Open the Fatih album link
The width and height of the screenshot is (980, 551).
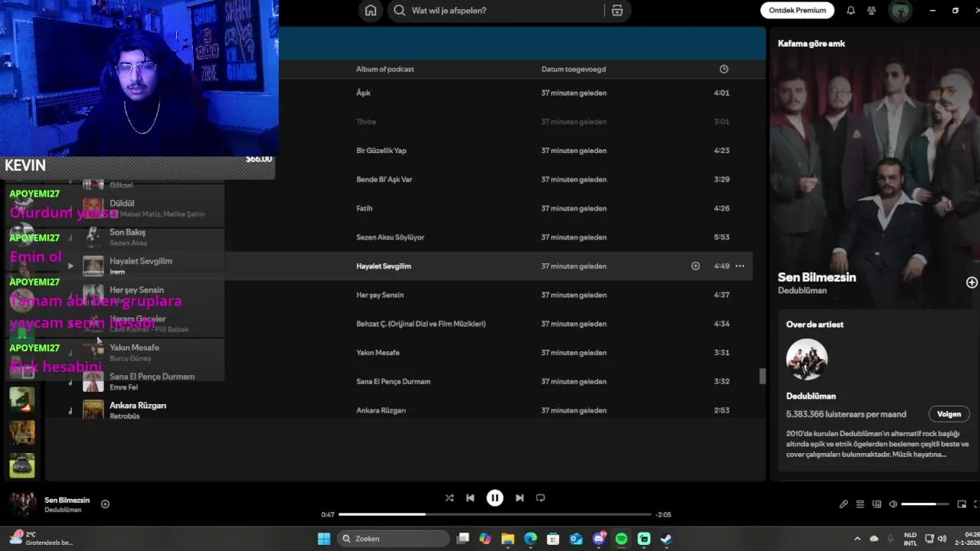coord(364,208)
